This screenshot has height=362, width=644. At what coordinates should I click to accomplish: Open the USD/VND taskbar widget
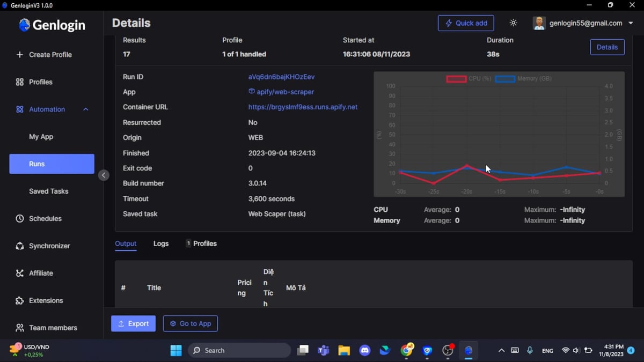coord(30,351)
